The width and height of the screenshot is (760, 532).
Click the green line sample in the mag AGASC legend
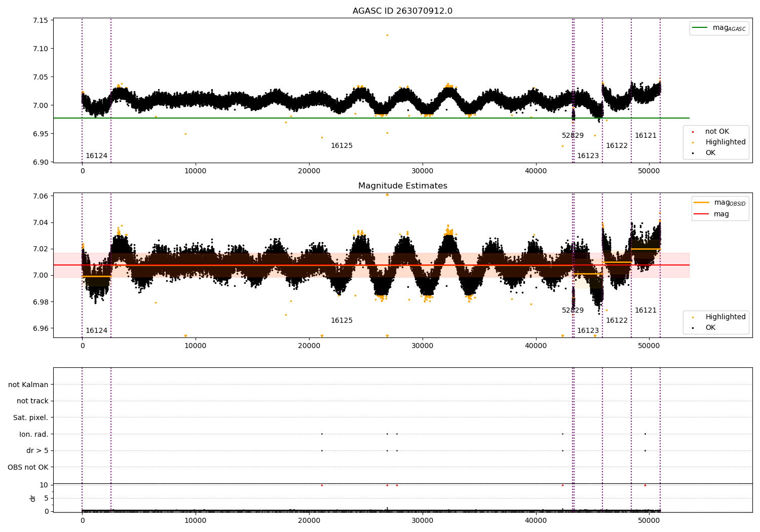tap(700, 28)
